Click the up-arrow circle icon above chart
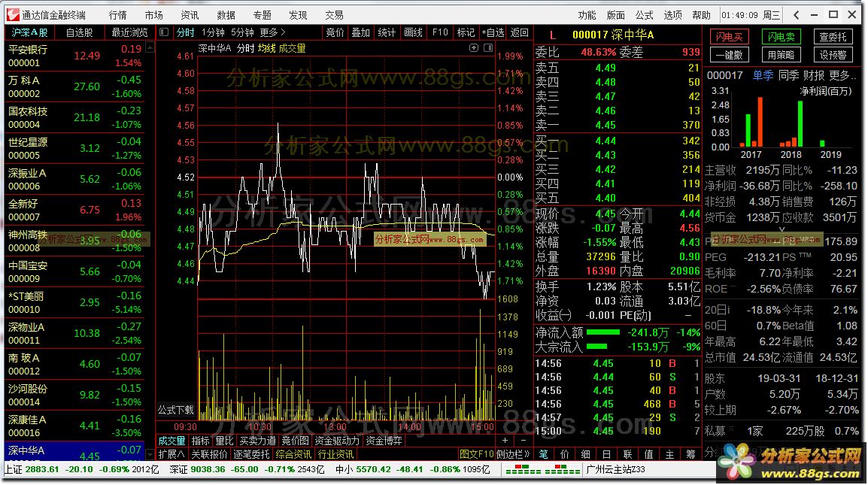 (x=474, y=48)
